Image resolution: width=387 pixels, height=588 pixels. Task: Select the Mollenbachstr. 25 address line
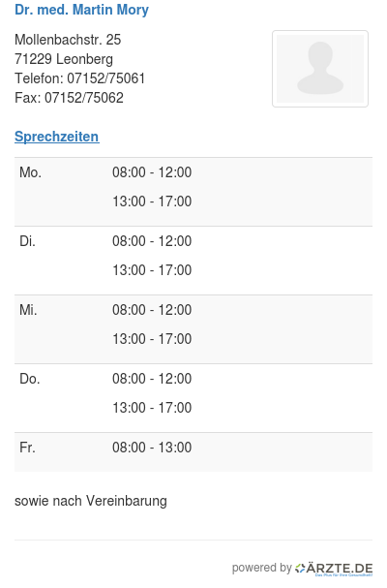[68, 40]
